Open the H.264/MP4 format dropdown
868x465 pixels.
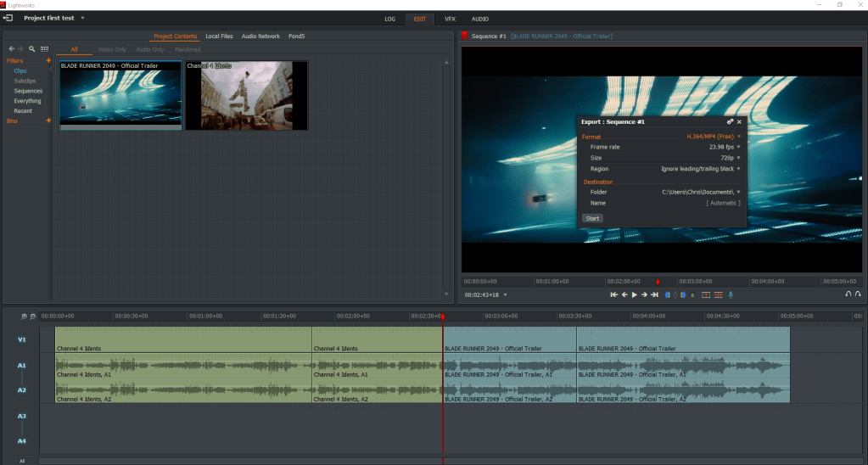[713, 136]
